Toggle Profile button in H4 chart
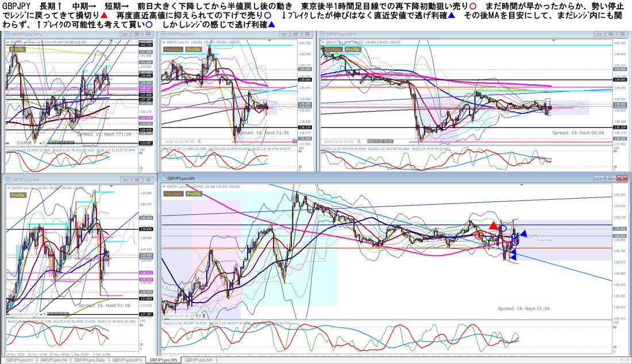Screen dimensions: 632x364 tap(17, 195)
